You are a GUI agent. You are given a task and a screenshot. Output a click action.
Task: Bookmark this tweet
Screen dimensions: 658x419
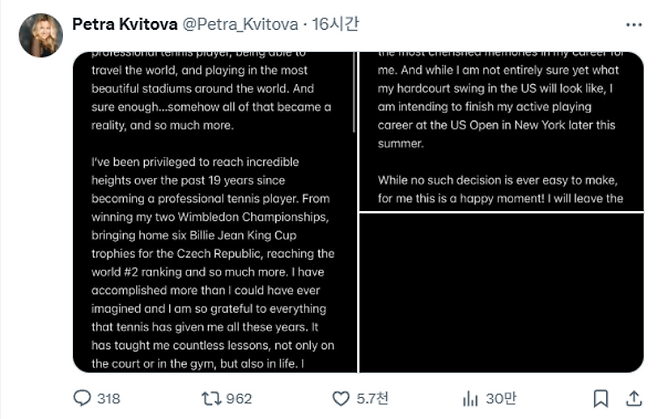598,398
